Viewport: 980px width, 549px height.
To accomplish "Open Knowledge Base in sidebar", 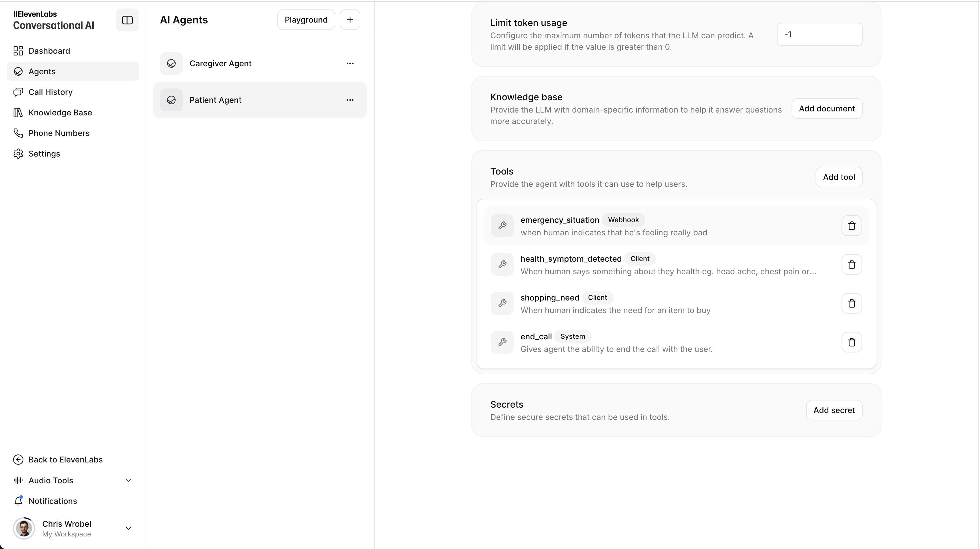I will pyautogui.click(x=60, y=113).
